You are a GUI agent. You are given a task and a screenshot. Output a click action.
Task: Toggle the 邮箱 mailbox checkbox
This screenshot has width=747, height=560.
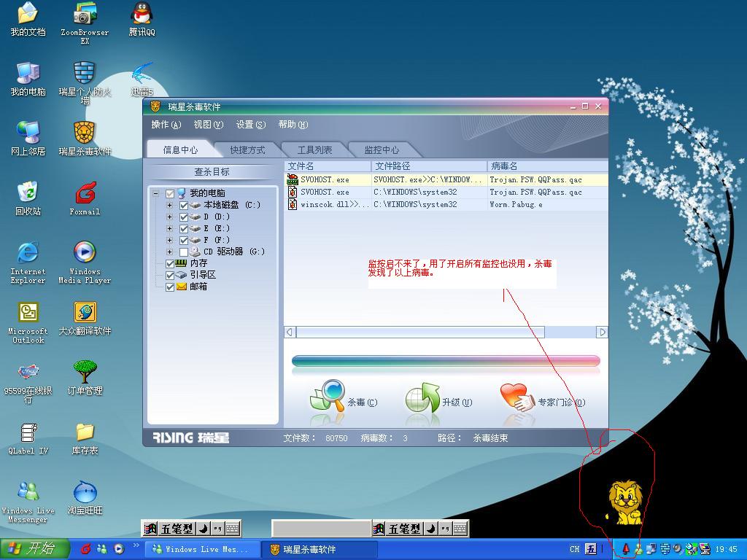click(169, 287)
